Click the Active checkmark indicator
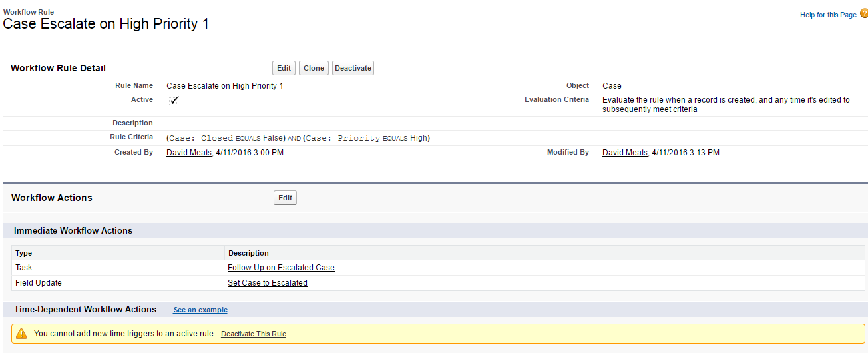Screen dimensions: 868x353 174,100
